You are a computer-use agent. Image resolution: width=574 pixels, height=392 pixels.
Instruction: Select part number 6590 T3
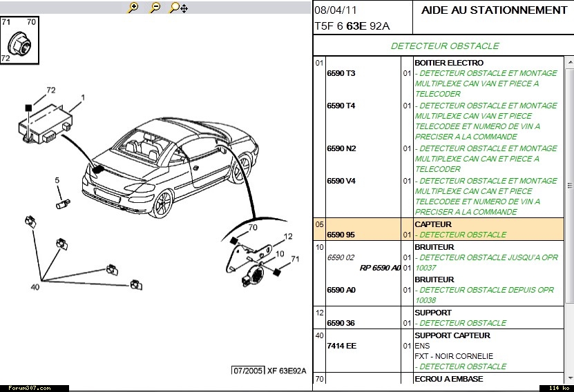click(x=341, y=73)
